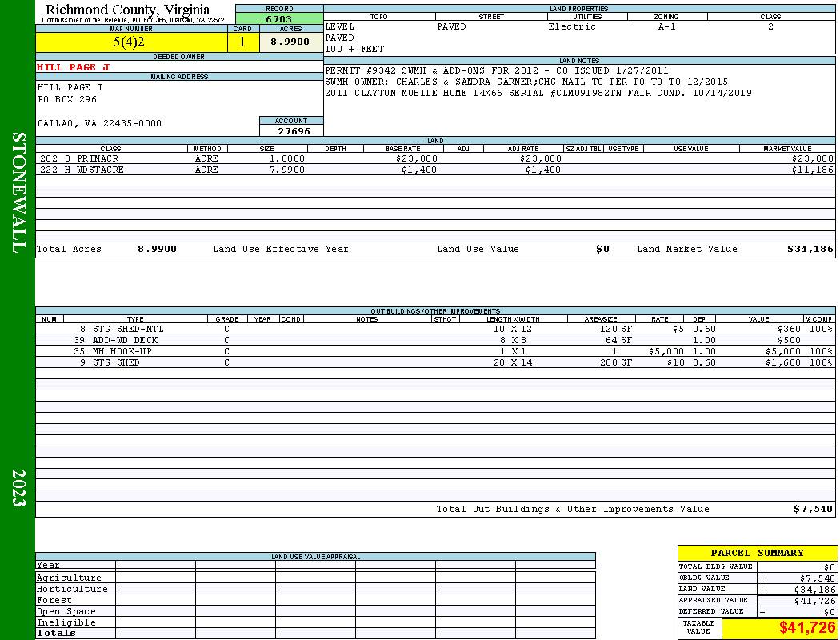
Task: Select the red taxable value $41,726
Action: (x=806, y=628)
